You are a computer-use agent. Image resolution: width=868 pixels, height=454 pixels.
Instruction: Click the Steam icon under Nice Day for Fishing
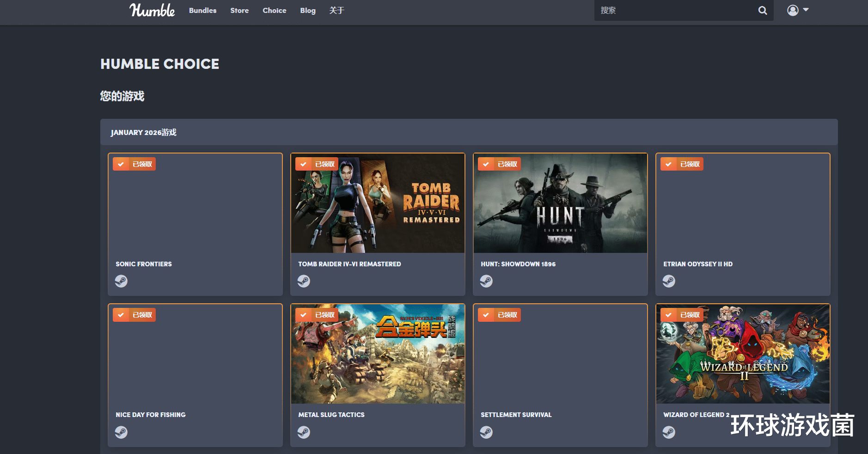[121, 432]
